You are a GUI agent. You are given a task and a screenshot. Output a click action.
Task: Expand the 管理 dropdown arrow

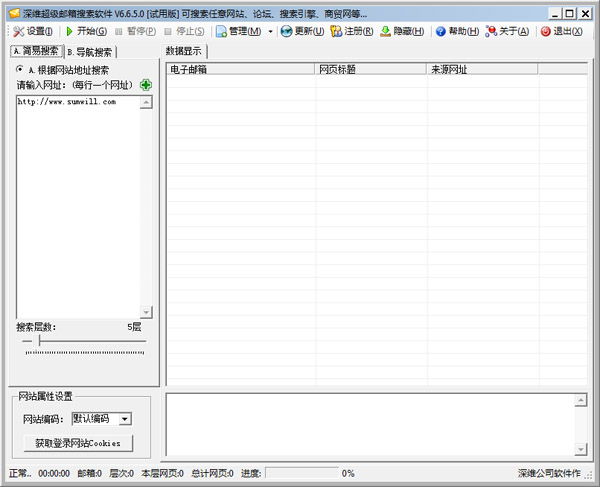click(270, 32)
